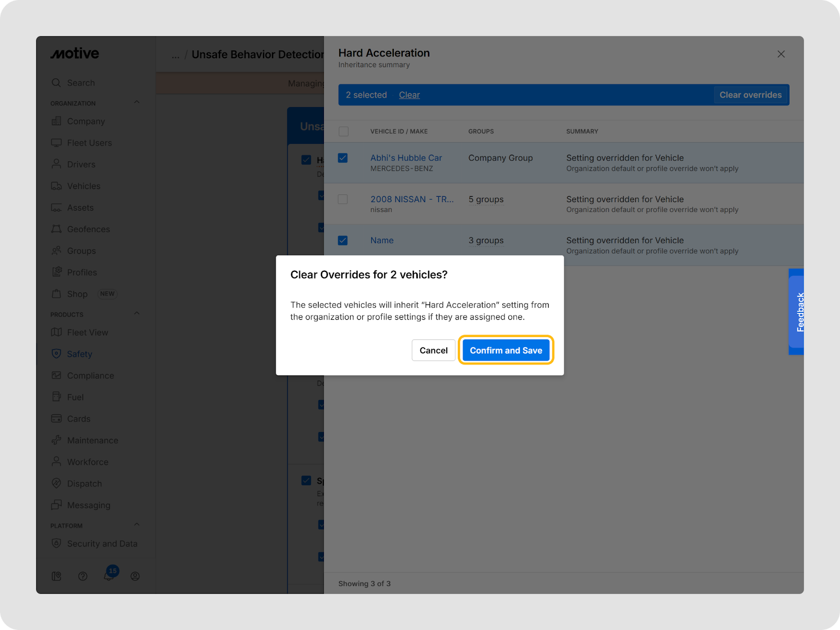The image size is (840, 630).
Task: Click the user profile icon at bottom
Action: click(x=135, y=576)
